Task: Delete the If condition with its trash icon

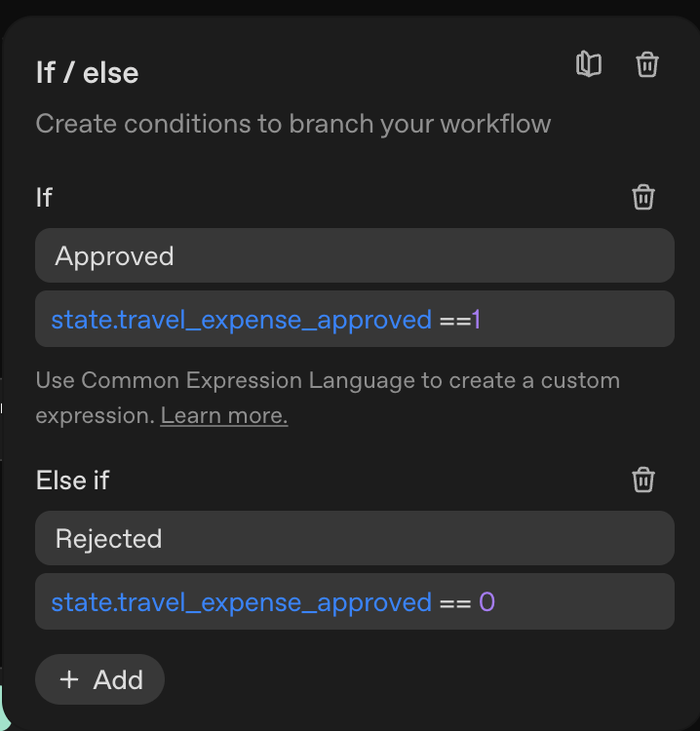Action: (x=643, y=197)
